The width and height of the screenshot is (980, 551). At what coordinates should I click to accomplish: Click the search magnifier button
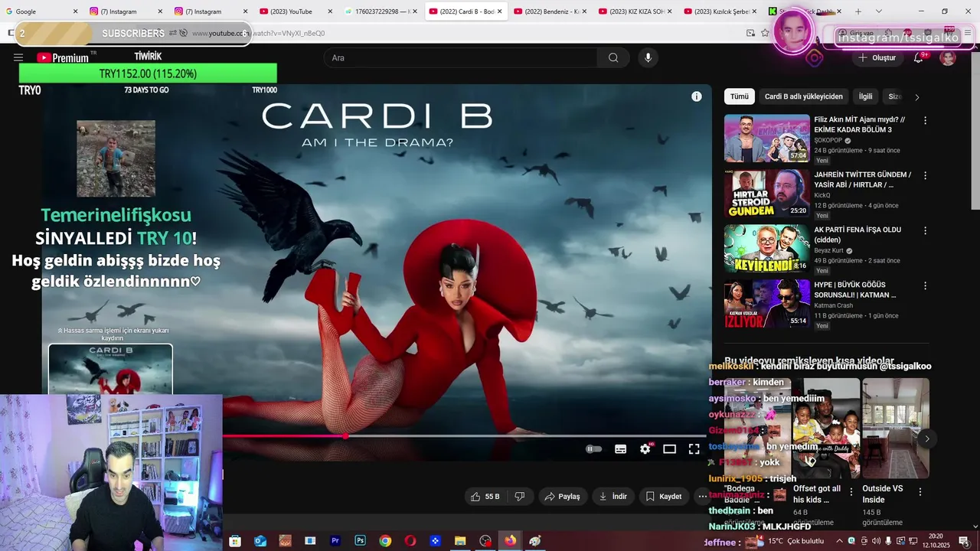613,57
